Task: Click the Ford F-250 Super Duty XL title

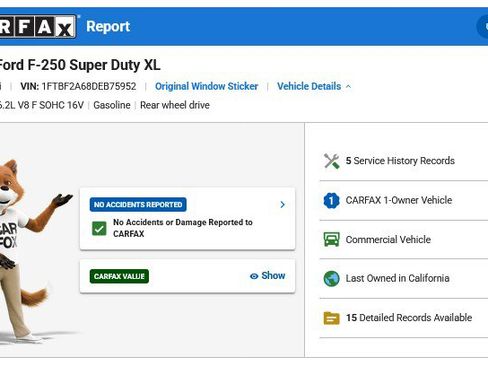Action: click(79, 65)
